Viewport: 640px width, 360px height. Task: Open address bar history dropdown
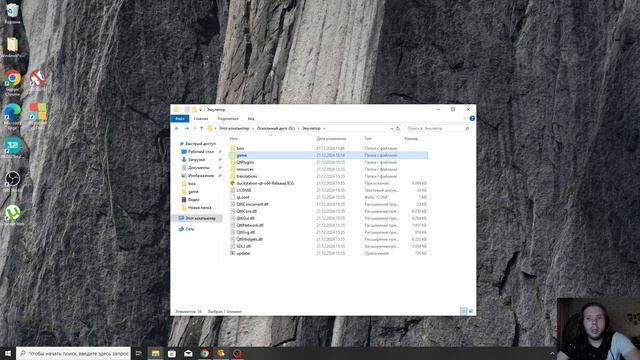(392, 128)
